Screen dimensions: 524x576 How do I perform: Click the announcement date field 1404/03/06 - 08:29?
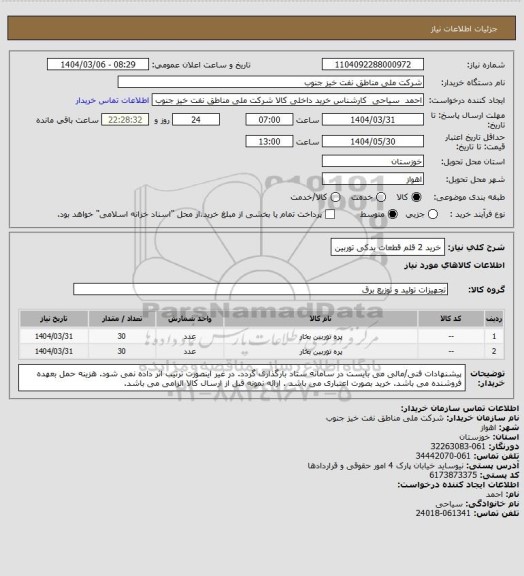(x=98, y=65)
